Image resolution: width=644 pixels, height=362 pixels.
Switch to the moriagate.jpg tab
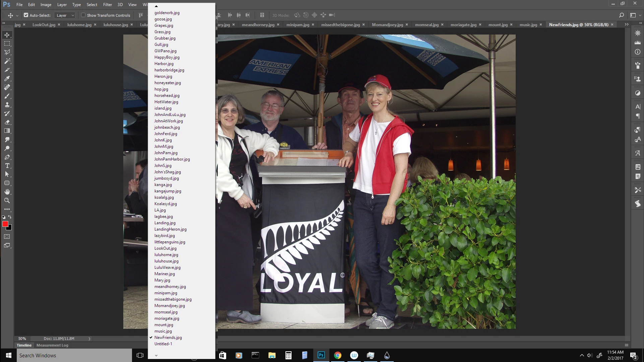[463, 24]
